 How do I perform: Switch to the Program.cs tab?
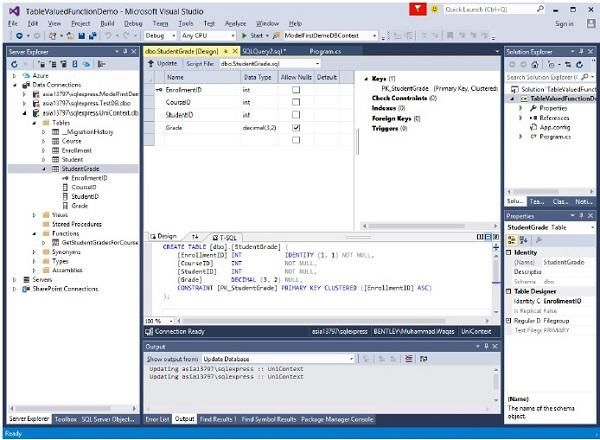tap(325, 51)
